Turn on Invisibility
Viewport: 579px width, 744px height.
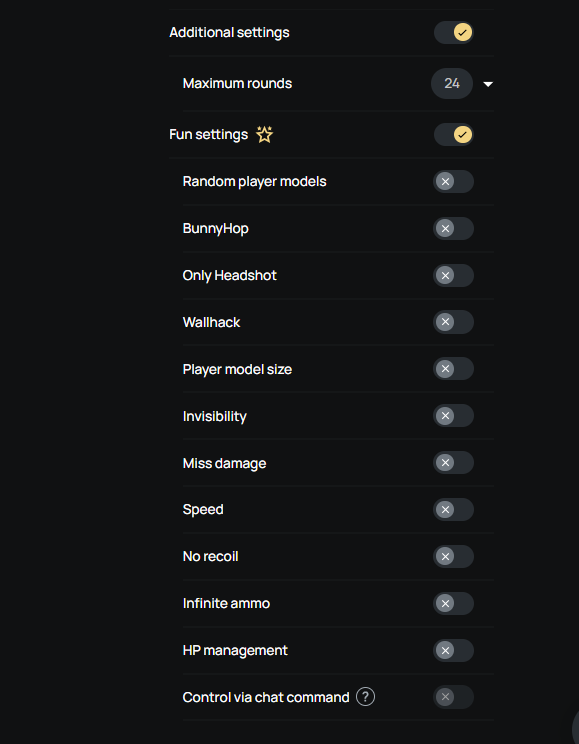coord(453,416)
